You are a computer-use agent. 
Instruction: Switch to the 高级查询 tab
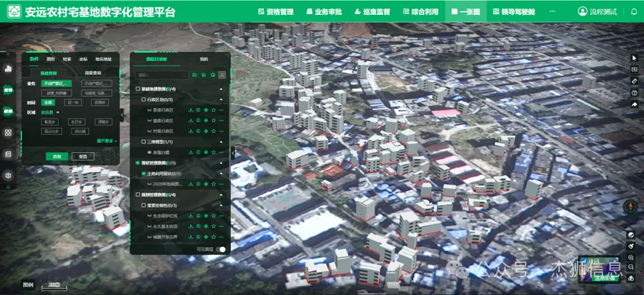[93, 73]
